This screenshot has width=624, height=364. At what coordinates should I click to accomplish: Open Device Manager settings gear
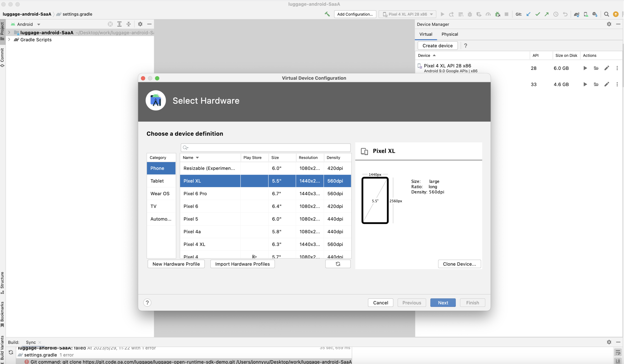click(x=609, y=24)
